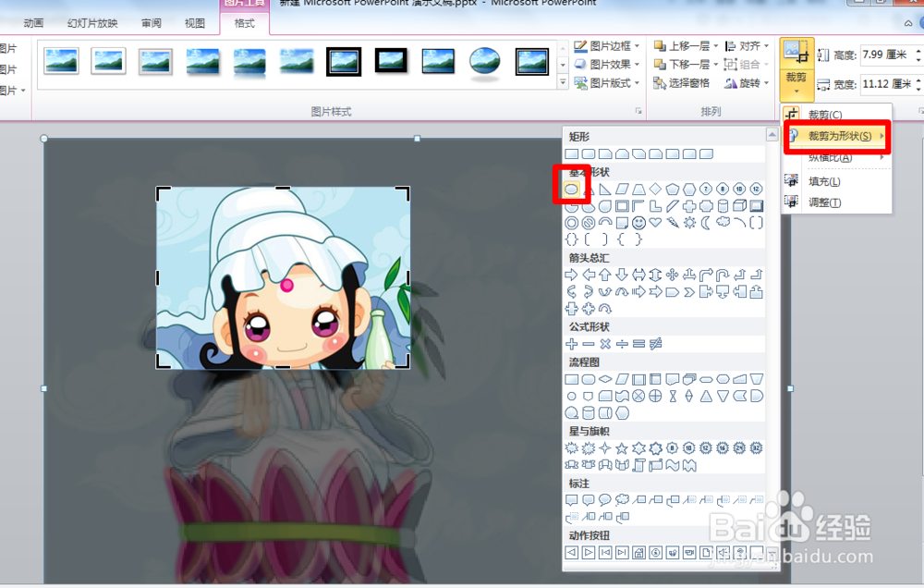Image resolution: width=924 pixels, height=588 pixels.
Task: Select the heart shape for cropping
Action: tap(655, 223)
